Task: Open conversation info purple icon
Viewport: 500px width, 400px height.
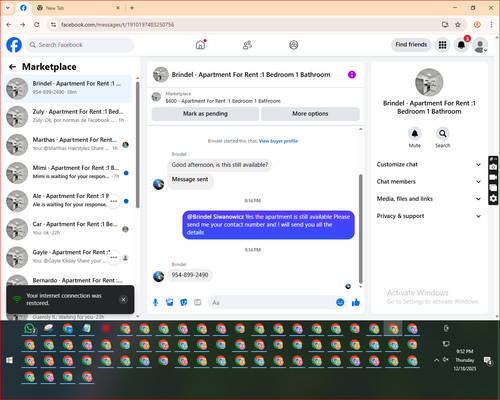Action: [352, 75]
